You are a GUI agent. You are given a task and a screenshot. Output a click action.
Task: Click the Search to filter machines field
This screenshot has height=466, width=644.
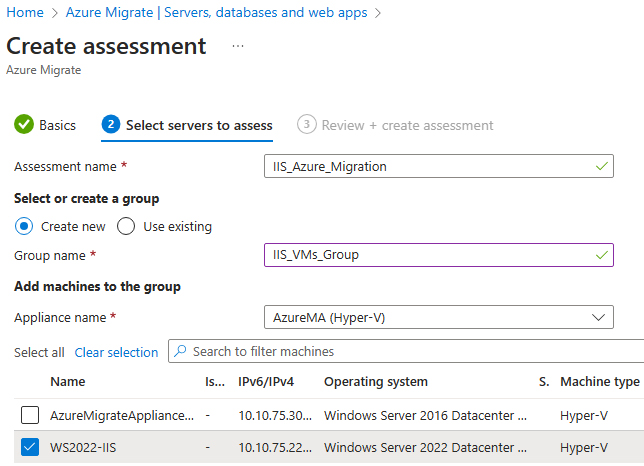(x=406, y=351)
